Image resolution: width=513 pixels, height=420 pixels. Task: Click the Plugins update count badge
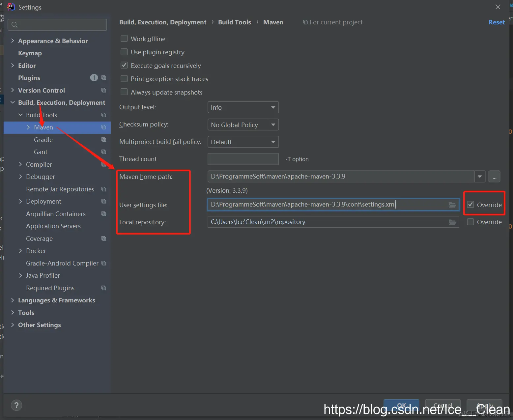pyautogui.click(x=94, y=78)
